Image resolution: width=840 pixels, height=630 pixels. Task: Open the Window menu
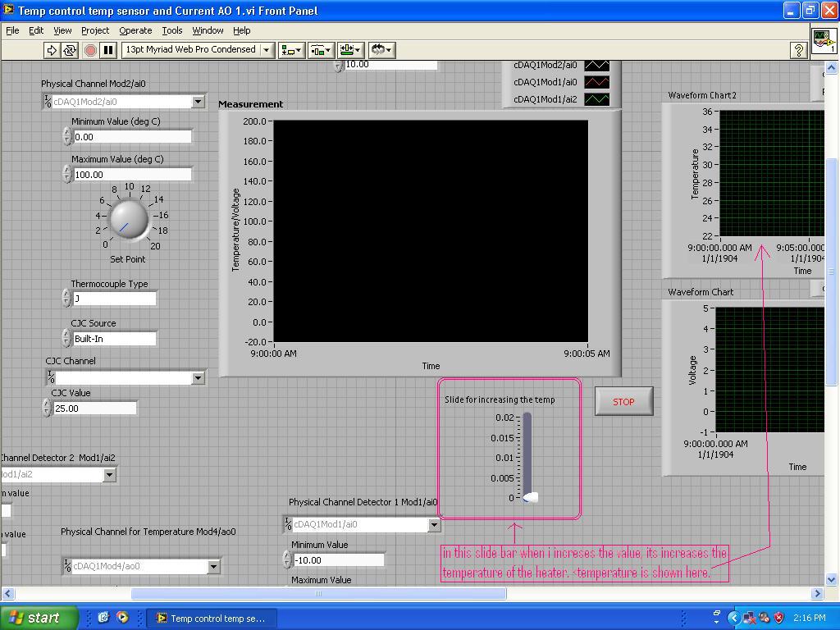coord(208,30)
